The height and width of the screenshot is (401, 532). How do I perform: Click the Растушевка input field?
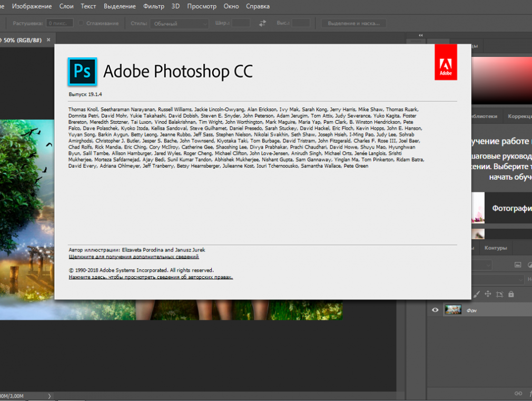pos(60,23)
